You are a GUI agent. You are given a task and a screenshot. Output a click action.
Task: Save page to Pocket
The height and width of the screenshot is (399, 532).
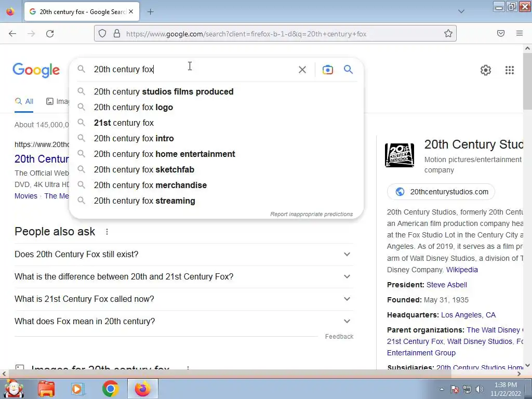pyautogui.click(x=501, y=33)
